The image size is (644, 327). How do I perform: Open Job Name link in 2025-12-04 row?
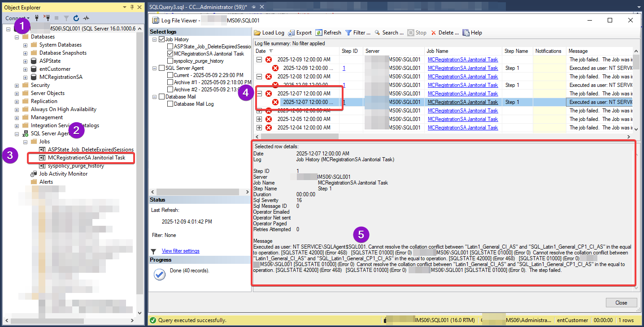pos(463,128)
